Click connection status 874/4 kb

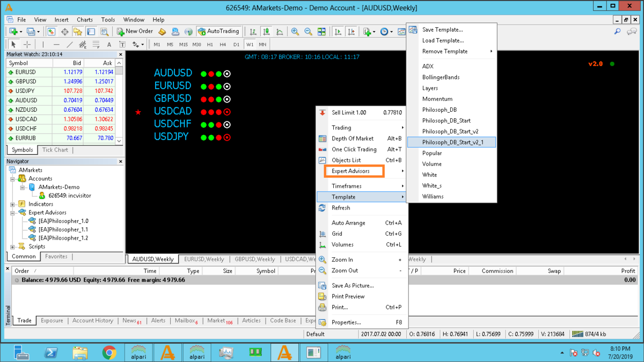[590, 334]
